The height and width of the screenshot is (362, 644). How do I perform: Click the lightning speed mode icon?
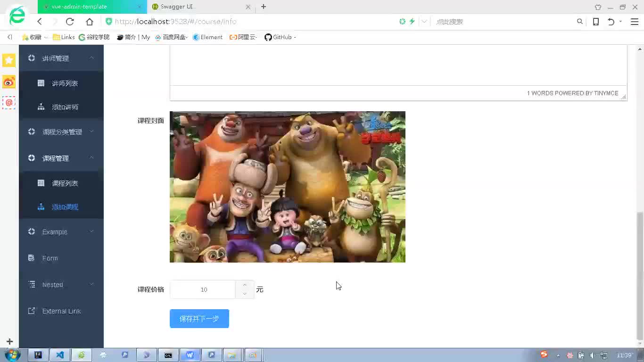click(412, 22)
